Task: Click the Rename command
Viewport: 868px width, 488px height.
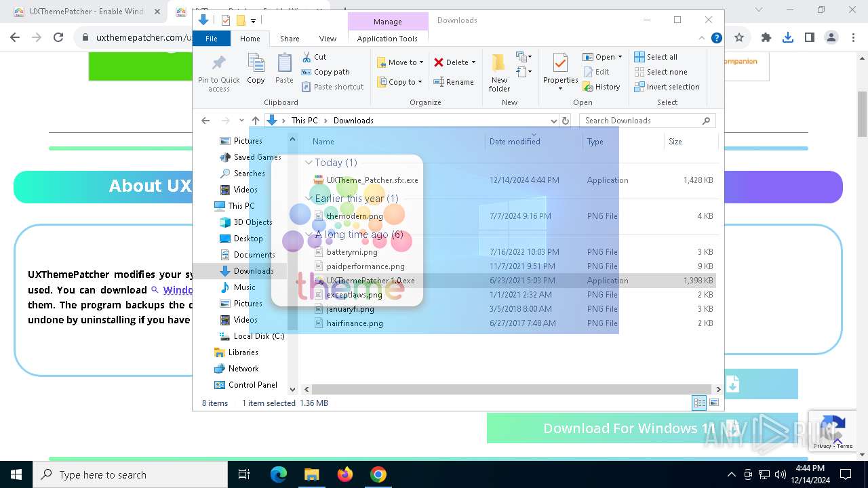Action: [x=454, y=82]
